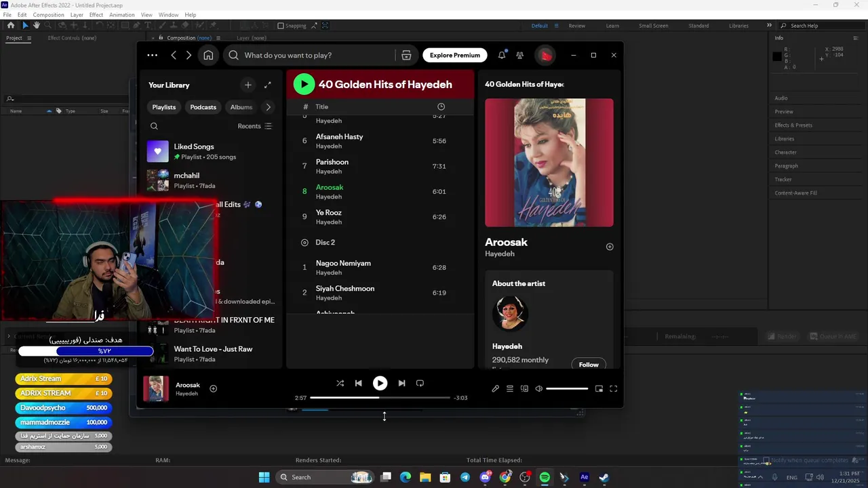Go to Spotify Home icon
The width and height of the screenshot is (868, 488).
208,55
